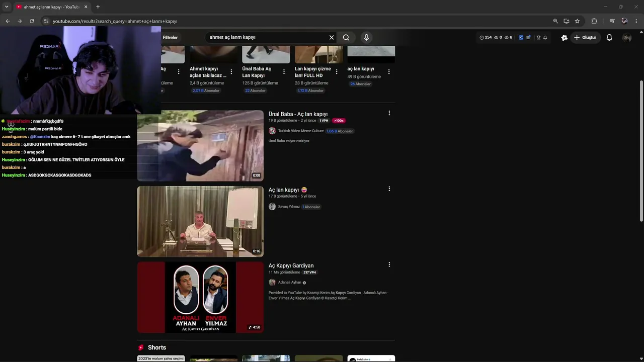Open 'Ahmet kapıyı açlan takılacaz' short title
The image size is (644, 362).
tap(208, 72)
